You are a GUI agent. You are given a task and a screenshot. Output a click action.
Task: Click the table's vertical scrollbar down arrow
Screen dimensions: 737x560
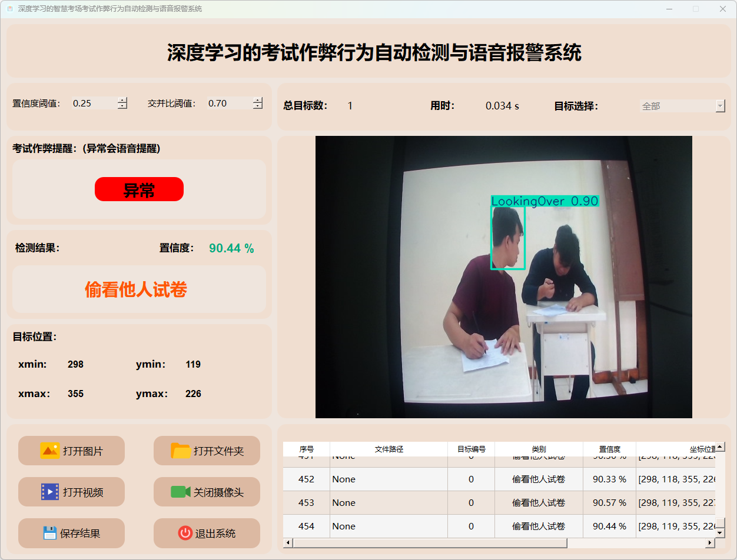[720, 532]
